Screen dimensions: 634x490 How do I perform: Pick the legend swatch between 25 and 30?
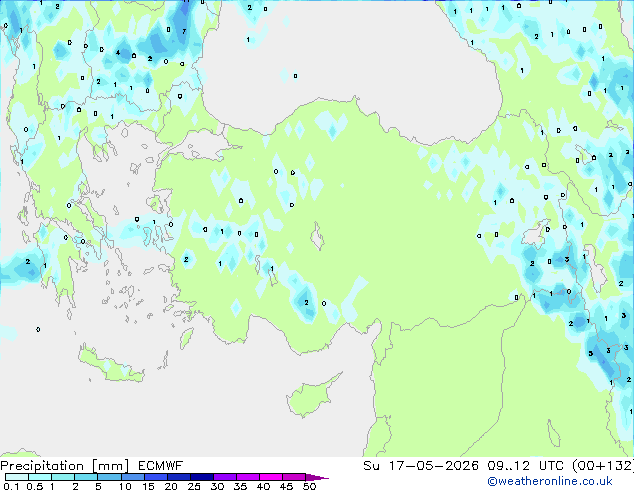coord(201,477)
